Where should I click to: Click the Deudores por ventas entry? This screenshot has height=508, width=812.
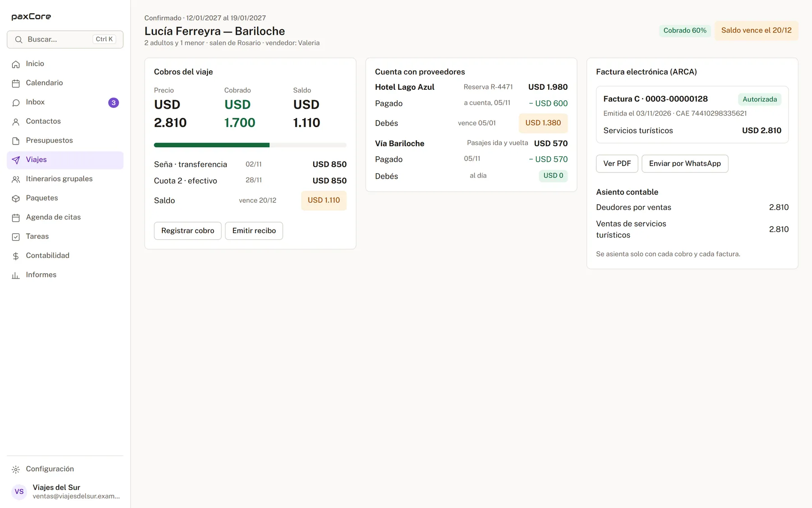point(692,207)
